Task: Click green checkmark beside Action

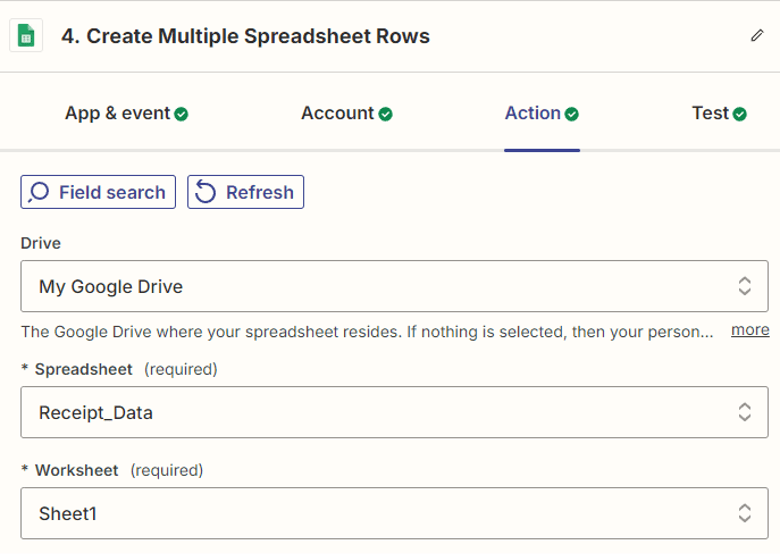Action: click(572, 114)
